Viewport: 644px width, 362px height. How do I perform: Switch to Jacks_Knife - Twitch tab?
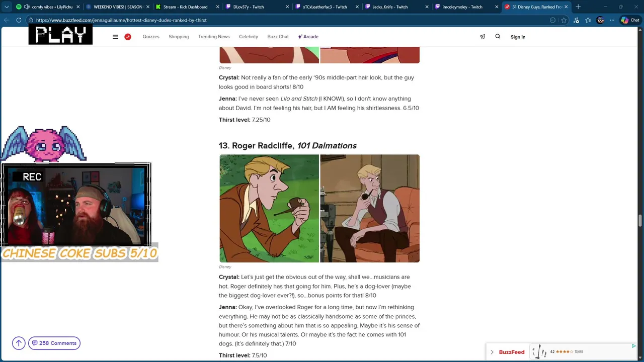(390, 7)
